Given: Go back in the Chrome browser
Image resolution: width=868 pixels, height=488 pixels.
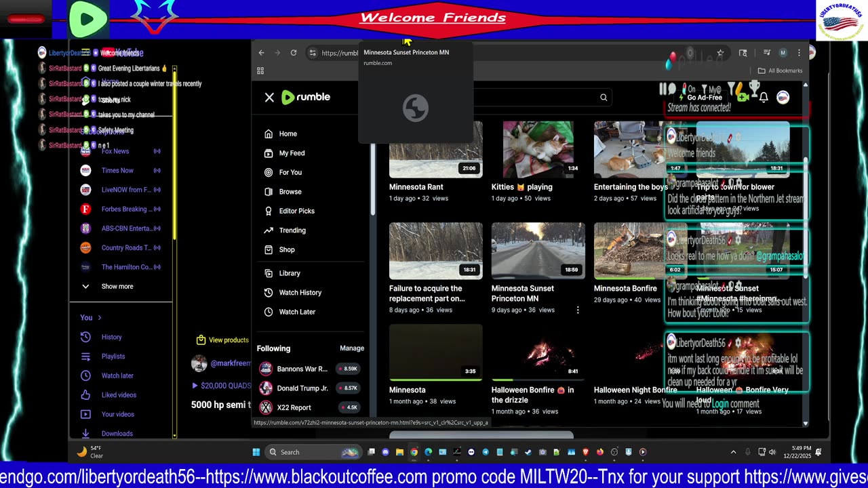Looking at the screenshot, I should tap(262, 53).
